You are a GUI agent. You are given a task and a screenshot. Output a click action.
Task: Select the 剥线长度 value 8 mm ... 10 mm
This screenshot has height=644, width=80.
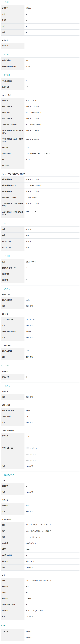[x=31, y=100]
